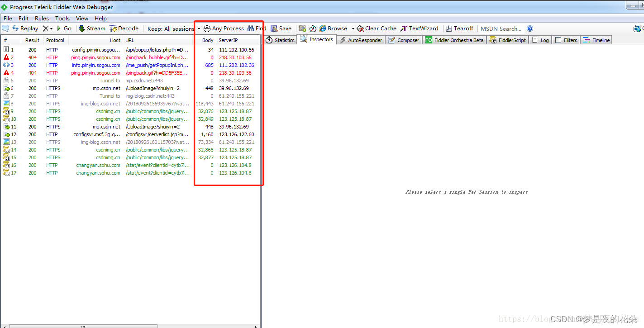Click ServerIP 111.202.100.56 in session 1
Image resolution: width=644 pixels, height=328 pixels.
pyautogui.click(x=237, y=50)
